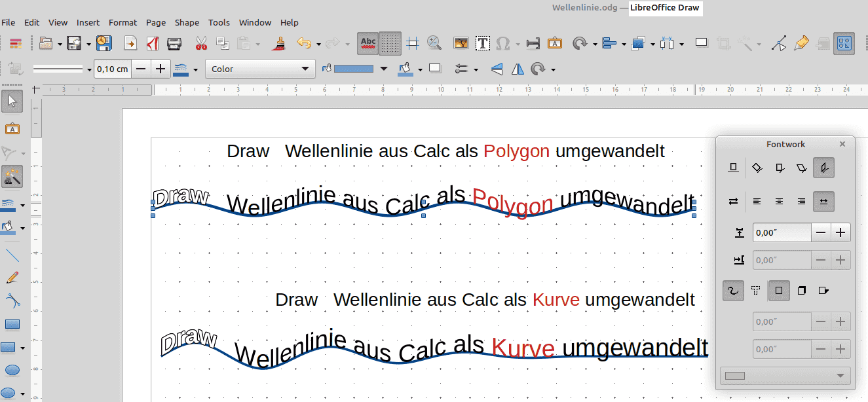The height and width of the screenshot is (402, 868).
Task: Click the Toggle Point Edit Mode icon
Action: [x=779, y=44]
